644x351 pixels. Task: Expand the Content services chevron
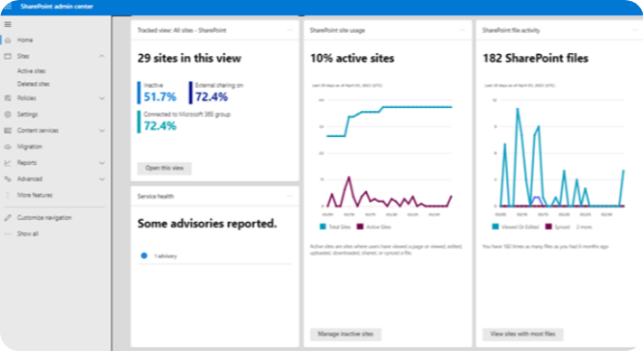(101, 131)
